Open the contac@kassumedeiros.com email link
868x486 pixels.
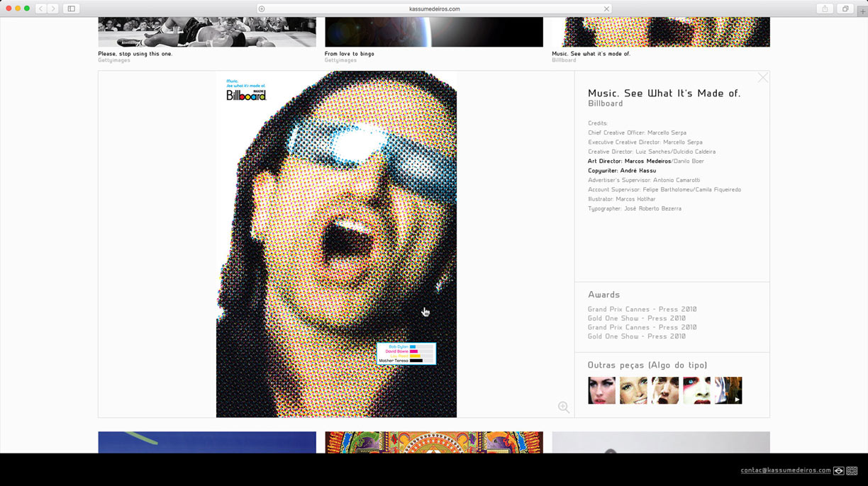[786, 470]
